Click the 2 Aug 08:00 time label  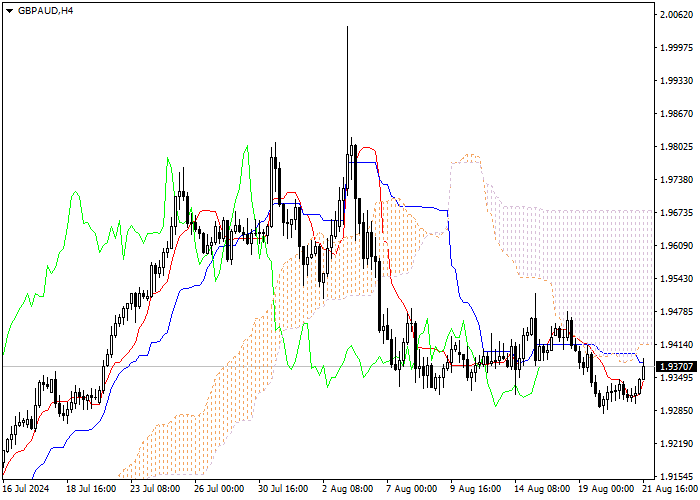348,489
